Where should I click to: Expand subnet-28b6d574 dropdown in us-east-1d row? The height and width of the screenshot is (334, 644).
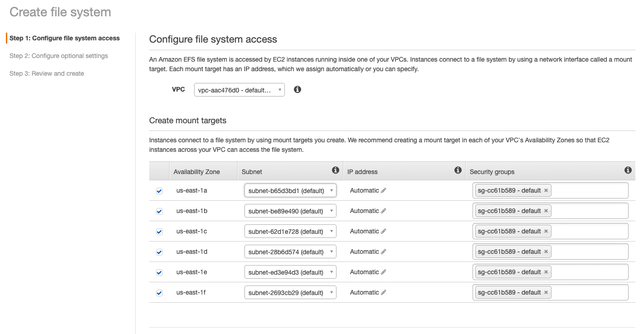(290, 252)
